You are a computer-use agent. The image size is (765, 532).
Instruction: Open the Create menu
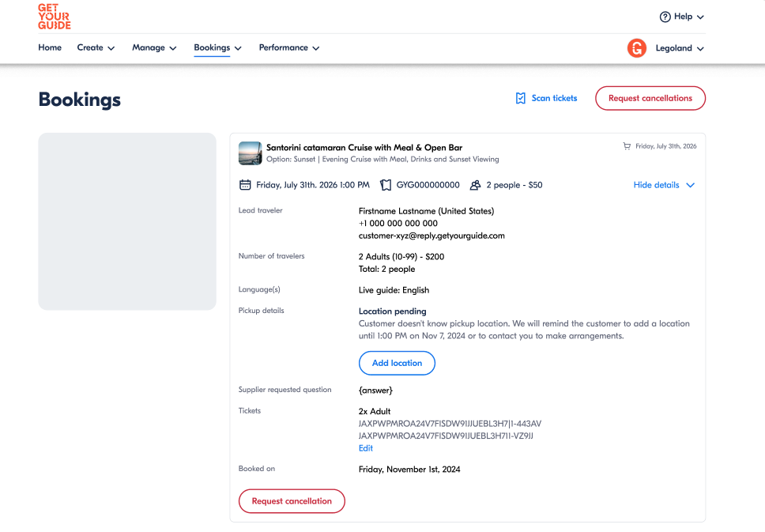pyautogui.click(x=96, y=47)
